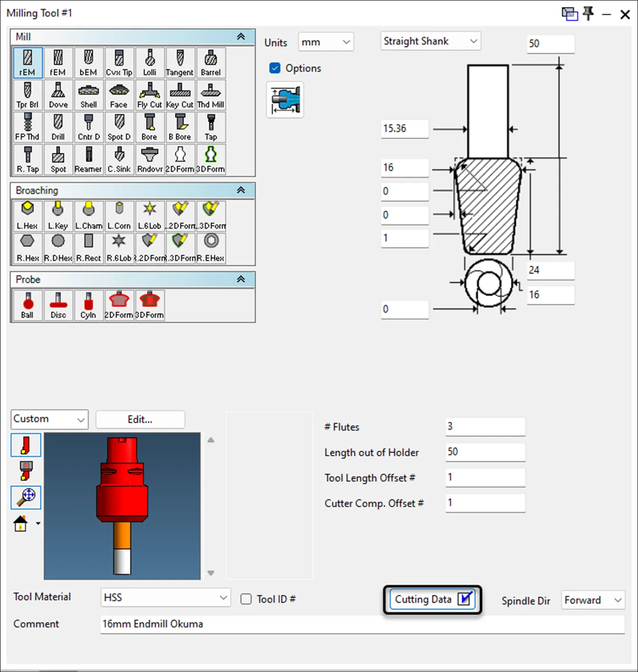Open the Straight Shank dropdown
The image size is (638, 672).
click(x=431, y=41)
